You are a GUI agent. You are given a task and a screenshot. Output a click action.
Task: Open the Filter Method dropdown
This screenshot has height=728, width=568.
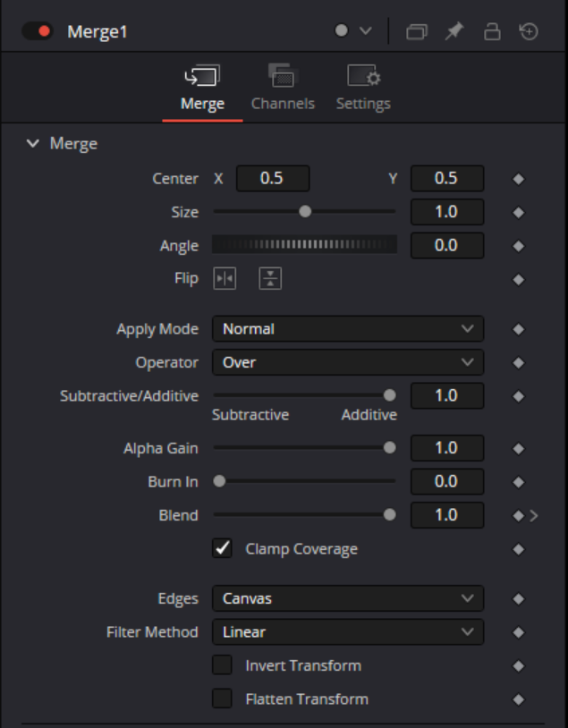(x=347, y=632)
